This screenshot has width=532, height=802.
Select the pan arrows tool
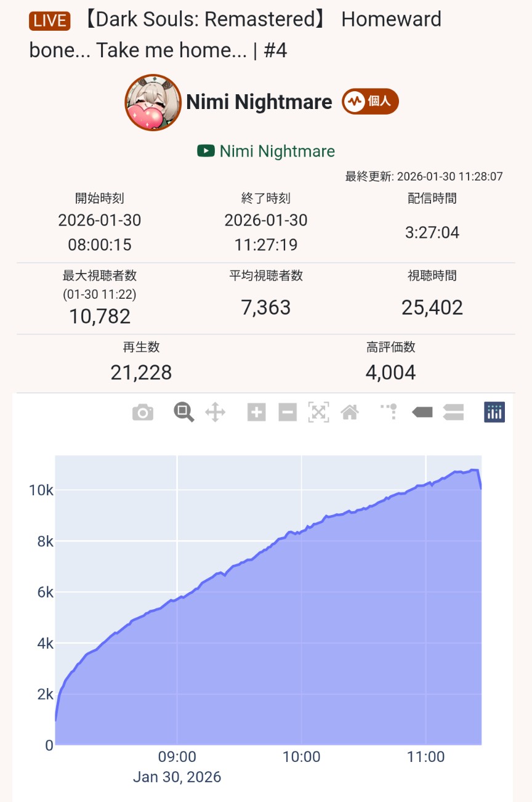click(x=215, y=412)
